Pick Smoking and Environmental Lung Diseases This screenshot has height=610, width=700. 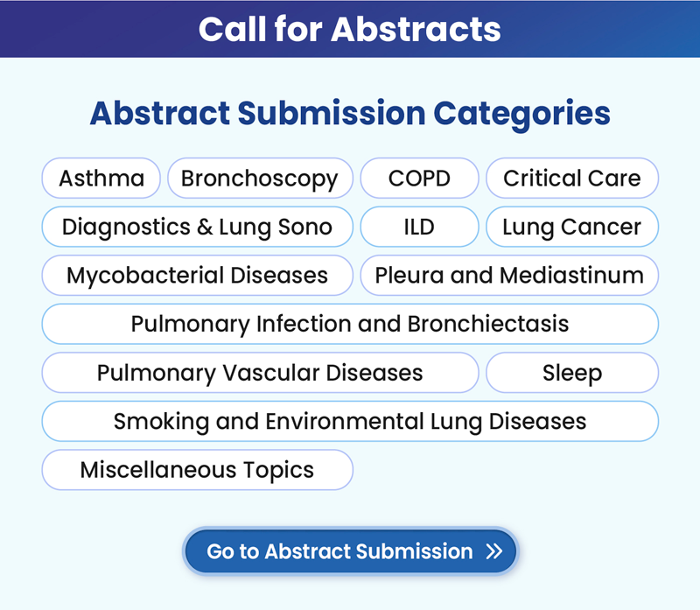[350, 421]
